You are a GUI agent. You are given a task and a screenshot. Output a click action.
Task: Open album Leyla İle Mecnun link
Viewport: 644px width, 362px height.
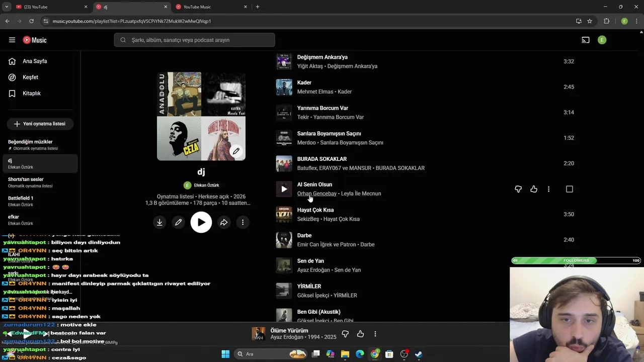click(x=361, y=194)
